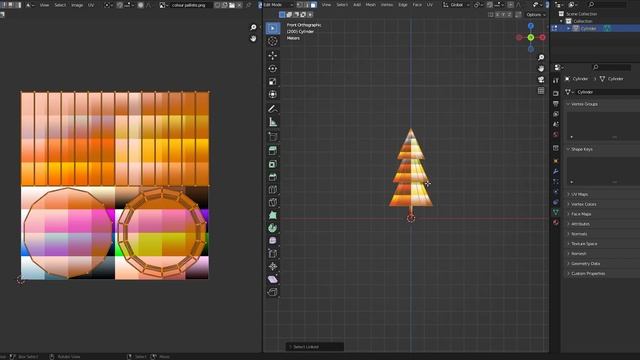Click the image name field in UV editor

coord(191,5)
